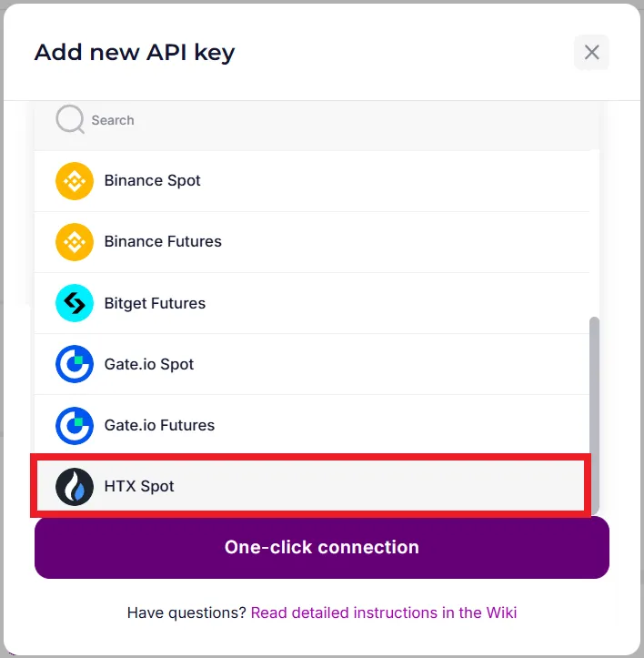Click the Gate.io Spot logo icon

point(75,364)
